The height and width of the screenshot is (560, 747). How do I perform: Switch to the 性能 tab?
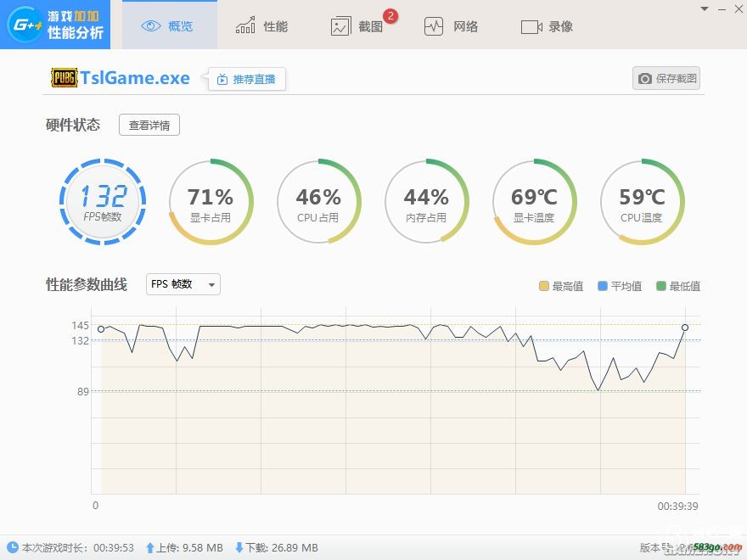(262, 26)
